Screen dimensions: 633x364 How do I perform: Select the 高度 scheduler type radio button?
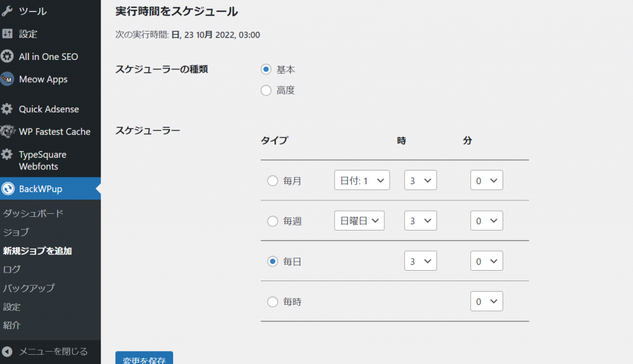pos(266,91)
